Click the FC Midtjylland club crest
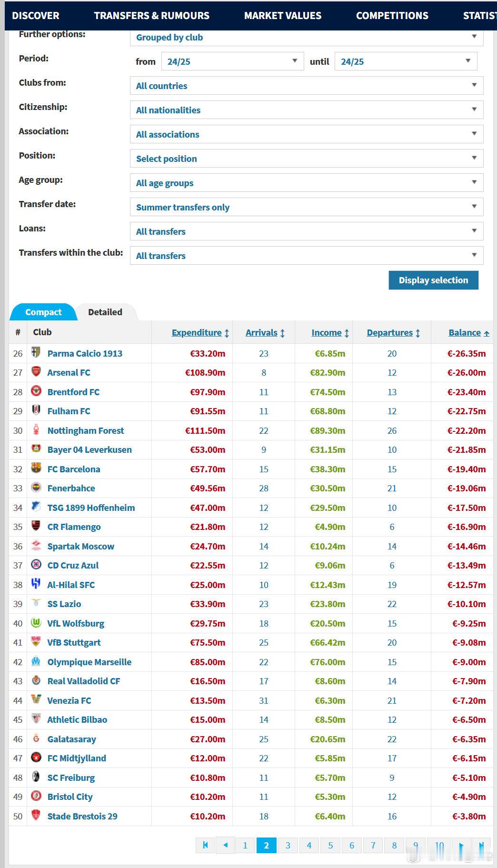The width and height of the screenshot is (497, 868). [x=36, y=757]
